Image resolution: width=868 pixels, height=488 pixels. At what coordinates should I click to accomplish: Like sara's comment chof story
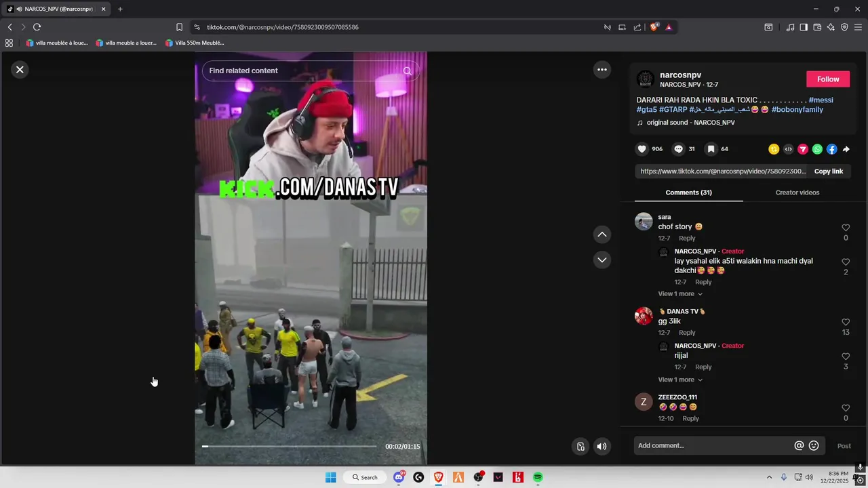[x=846, y=228]
